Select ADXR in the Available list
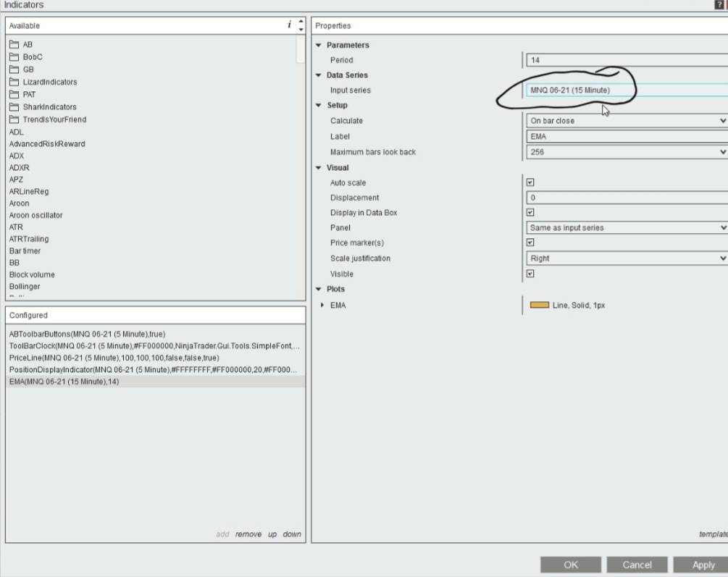This screenshot has width=728, height=577. [19, 167]
